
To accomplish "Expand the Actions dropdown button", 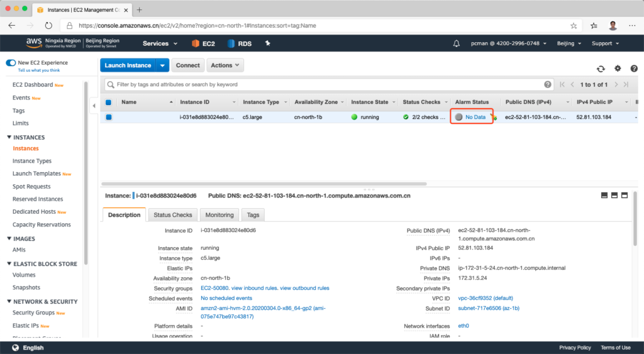I will pos(225,65).
